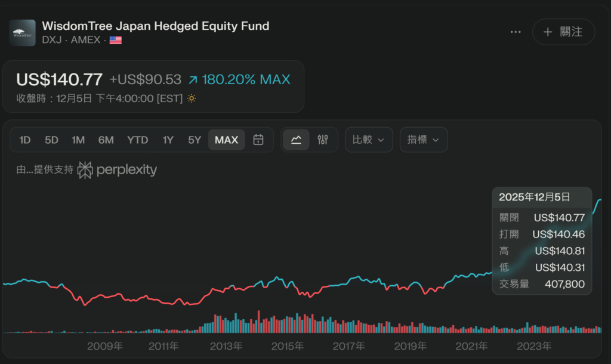The height and width of the screenshot is (364, 611).
Task: Select the 5Y time range
Action: (195, 140)
